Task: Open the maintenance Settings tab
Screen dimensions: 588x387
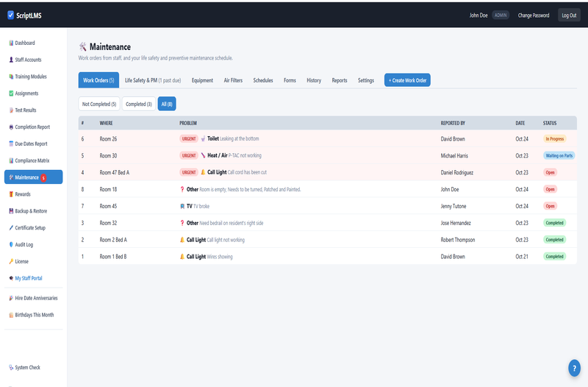Action: click(x=365, y=80)
